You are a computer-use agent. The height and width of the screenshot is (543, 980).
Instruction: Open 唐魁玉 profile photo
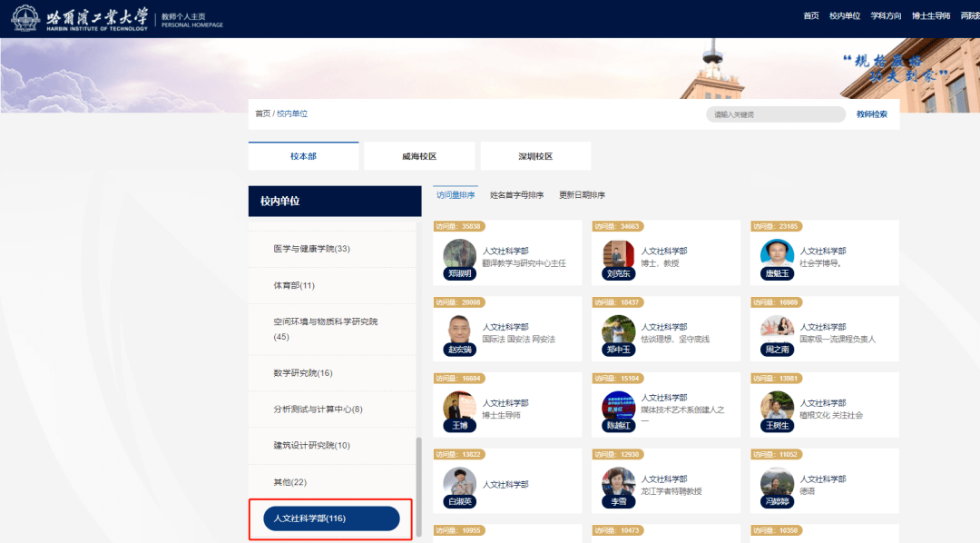click(x=777, y=257)
